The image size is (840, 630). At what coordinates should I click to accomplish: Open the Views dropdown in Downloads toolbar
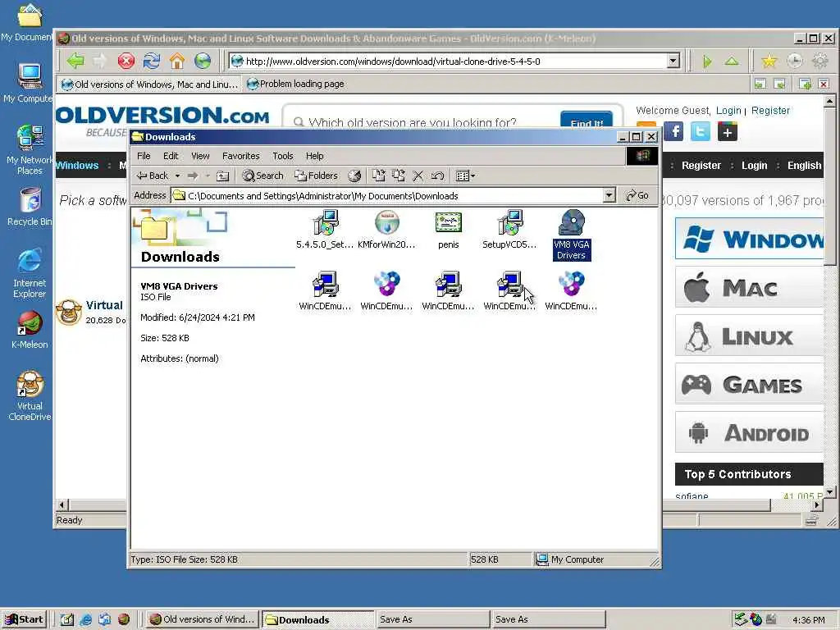click(x=465, y=176)
